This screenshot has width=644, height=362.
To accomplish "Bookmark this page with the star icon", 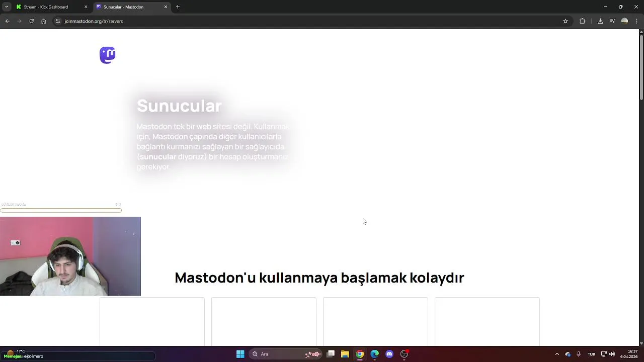I will coord(566,21).
